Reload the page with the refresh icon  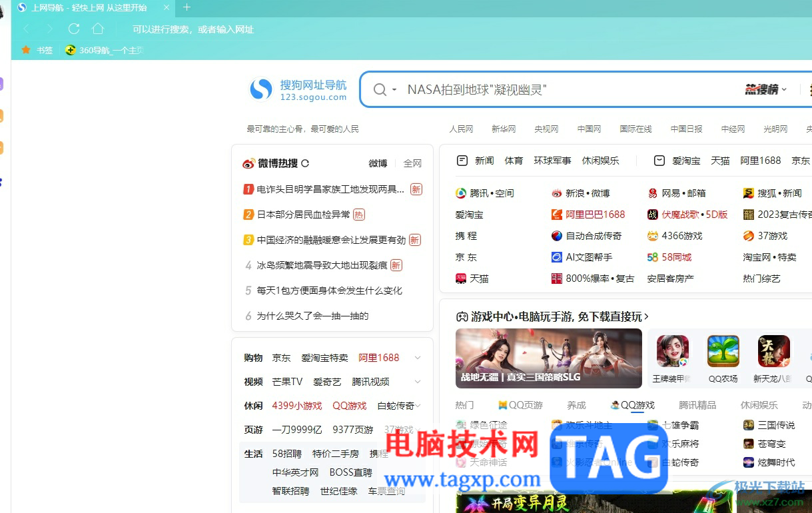[x=74, y=29]
